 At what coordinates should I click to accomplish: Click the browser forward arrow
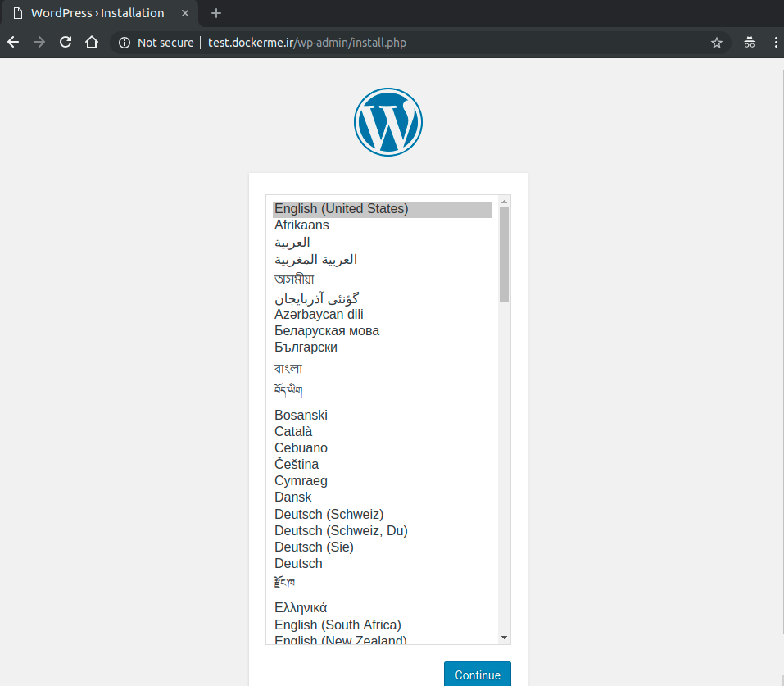pos(39,43)
